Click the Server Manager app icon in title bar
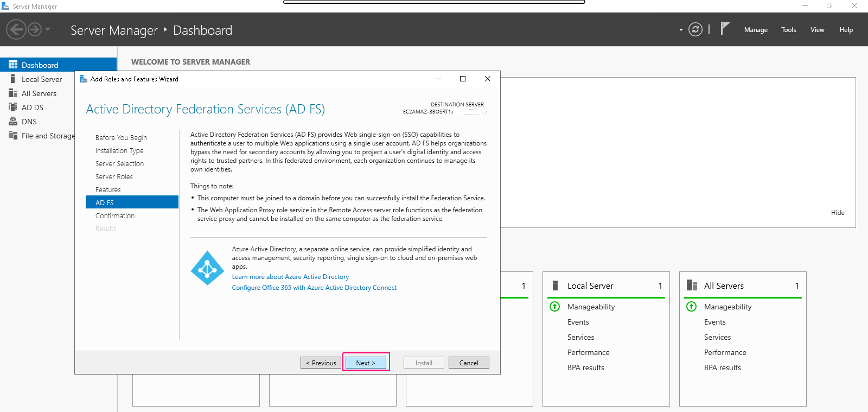The height and width of the screenshot is (412, 868). 5,6
